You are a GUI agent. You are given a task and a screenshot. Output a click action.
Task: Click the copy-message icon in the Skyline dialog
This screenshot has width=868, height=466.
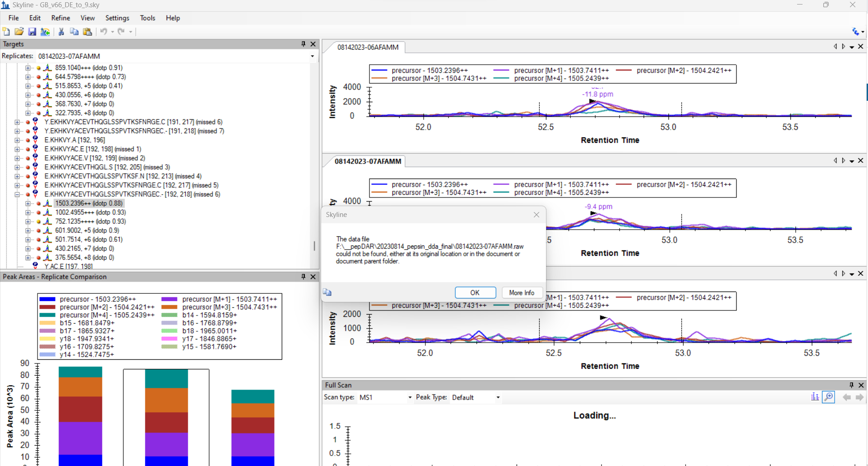(x=327, y=293)
